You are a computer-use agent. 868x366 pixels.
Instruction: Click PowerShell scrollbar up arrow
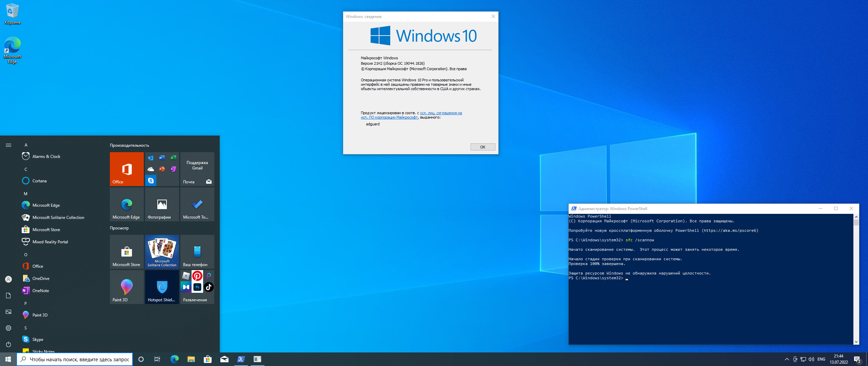pos(856,217)
